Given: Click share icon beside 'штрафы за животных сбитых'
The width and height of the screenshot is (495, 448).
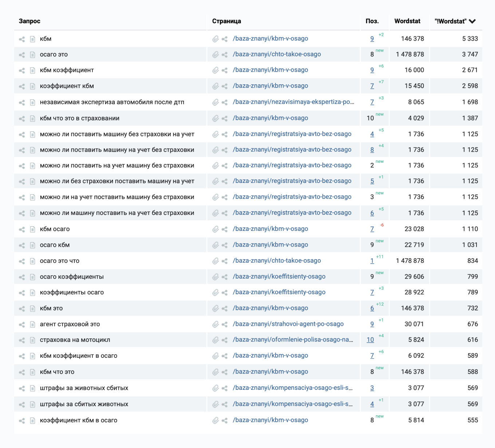Looking at the screenshot, I should click(22, 388).
